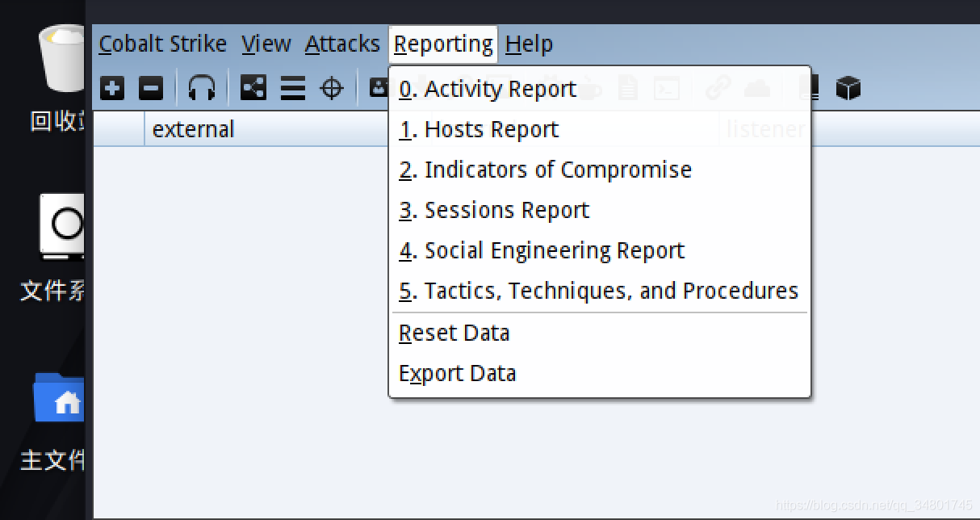Click the Connect to team server plus icon
The height and width of the screenshot is (520, 980).
tap(112, 88)
